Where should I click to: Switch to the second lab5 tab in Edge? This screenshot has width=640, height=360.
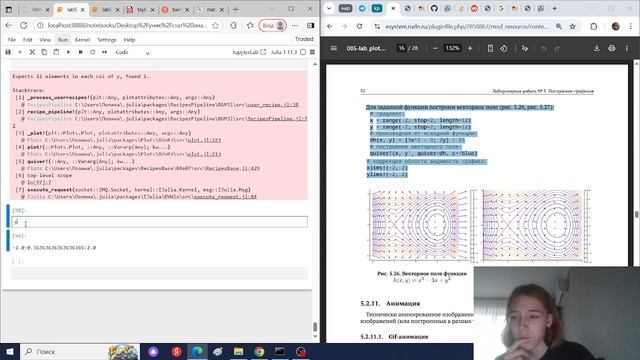pos(105,9)
